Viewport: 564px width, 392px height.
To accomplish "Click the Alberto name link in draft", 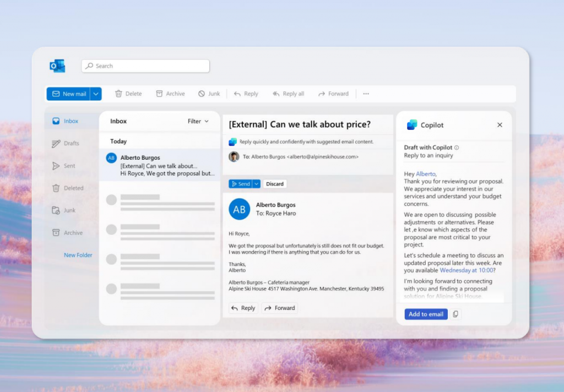I will tap(426, 174).
